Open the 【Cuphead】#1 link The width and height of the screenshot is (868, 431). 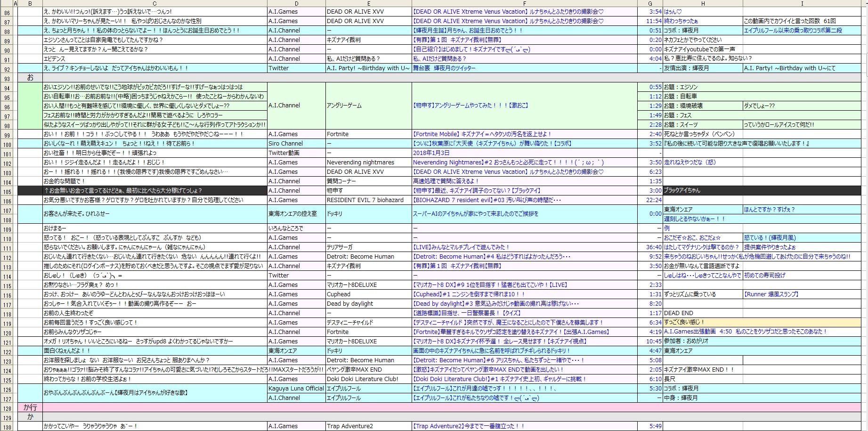pyautogui.click(x=469, y=294)
